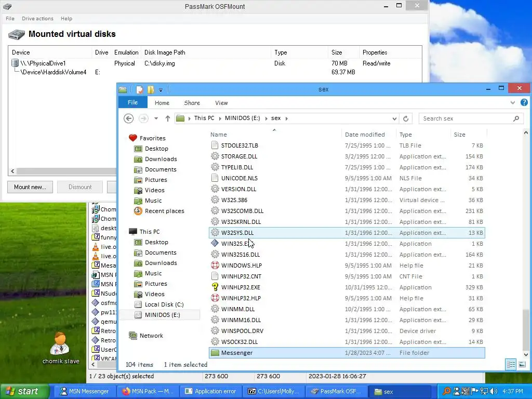Viewport: 532px width, 399px height.
Task: Click New folder icon in quick access toolbar
Action: point(150,89)
